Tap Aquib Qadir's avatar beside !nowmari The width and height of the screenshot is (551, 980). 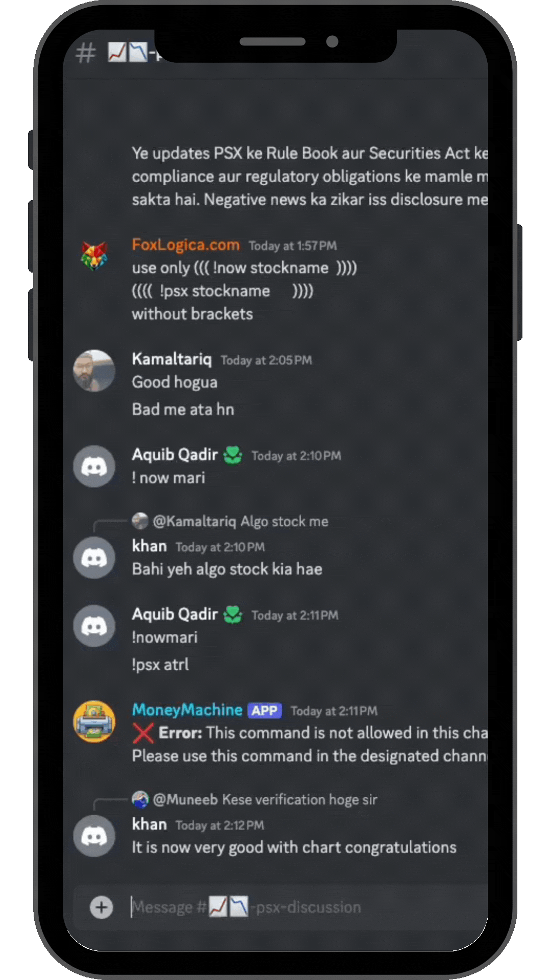94,626
